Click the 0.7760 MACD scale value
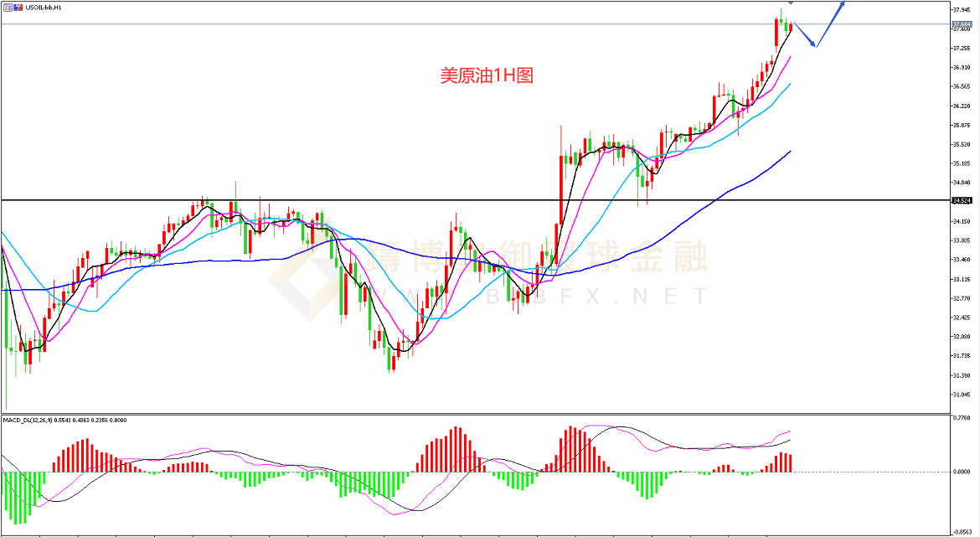Screen dimensions: 980x537 (x=963, y=416)
